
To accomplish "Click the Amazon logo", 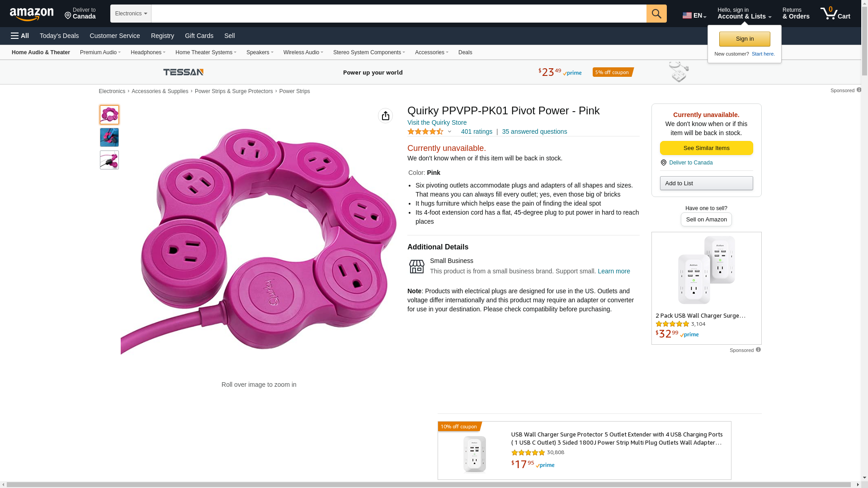I will [x=32, y=14].
